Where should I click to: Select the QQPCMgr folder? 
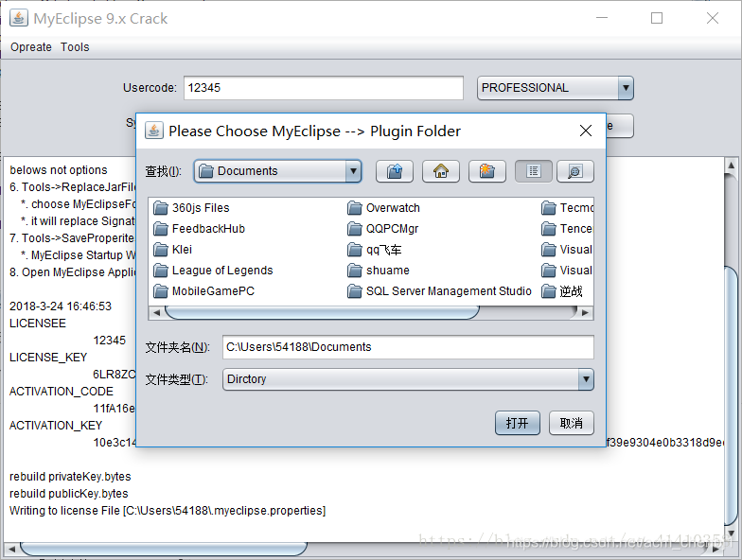click(382, 229)
